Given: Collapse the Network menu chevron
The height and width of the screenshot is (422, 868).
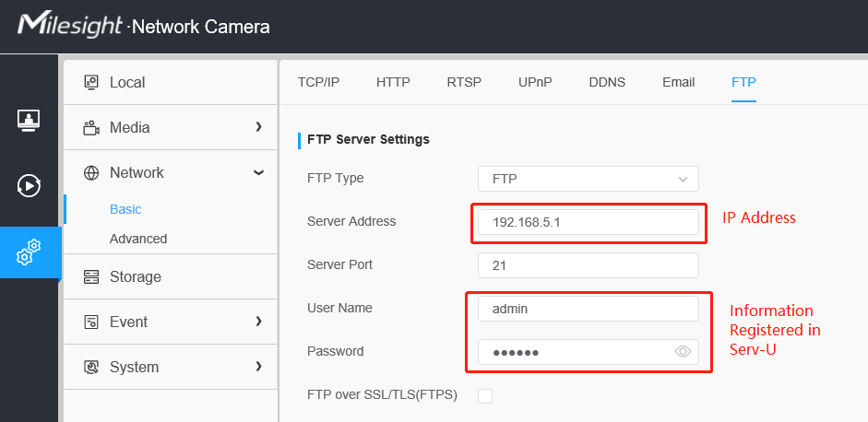Looking at the screenshot, I should point(258,172).
